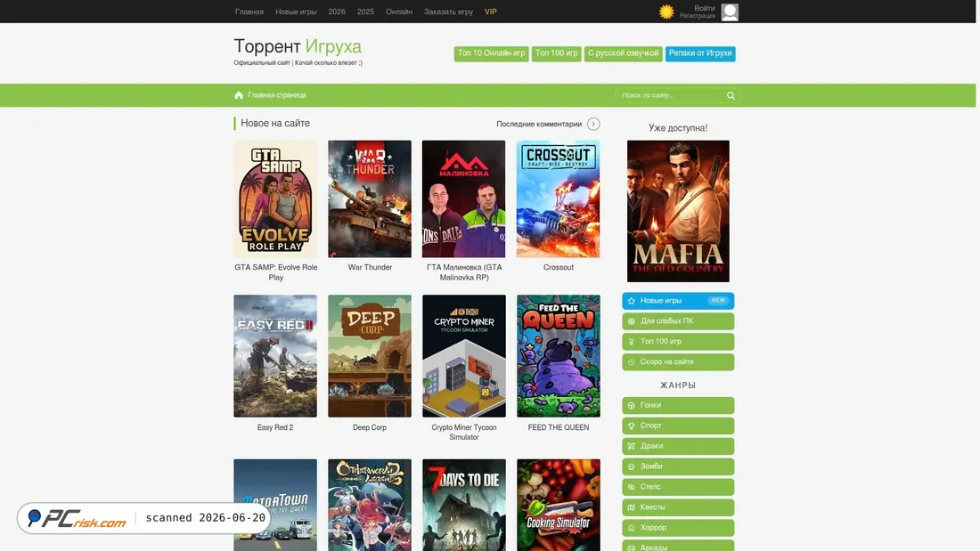The width and height of the screenshot is (980, 551).
Task: Click the hidden-eye icon beside Стелс
Action: tap(632, 487)
